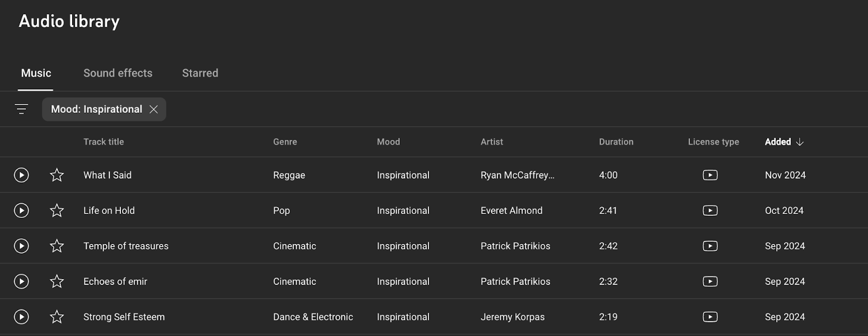
Task: Check the license icon for Strong Self Esteem
Action: (710, 316)
